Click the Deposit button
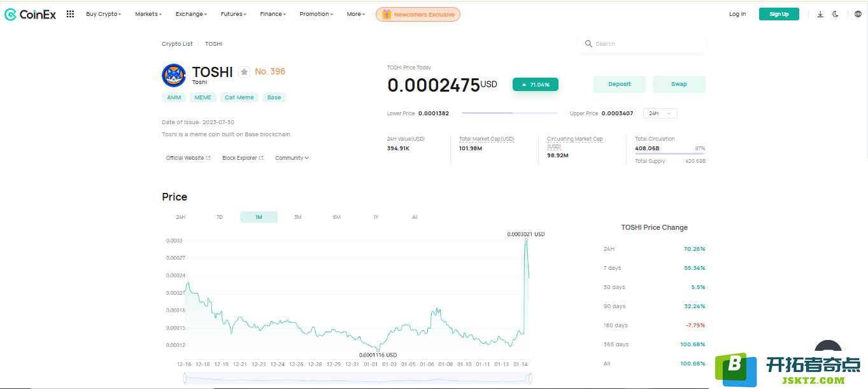868x389 pixels. pos(620,84)
